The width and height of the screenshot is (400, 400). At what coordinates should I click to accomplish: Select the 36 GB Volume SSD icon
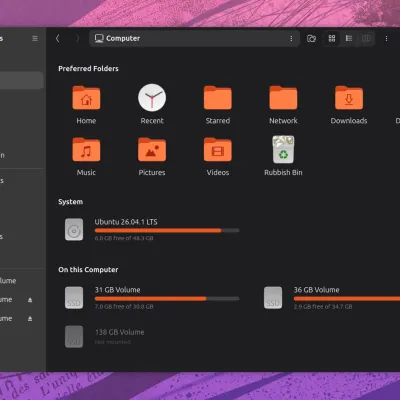click(273, 297)
